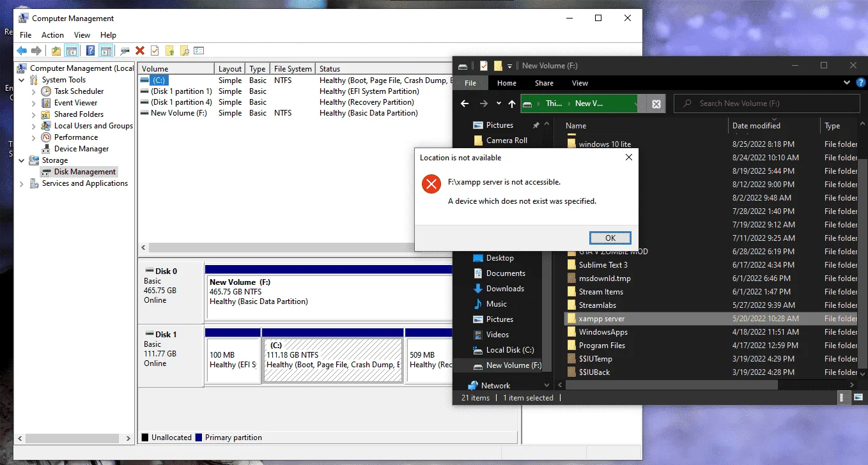Click the checklist view settings toolbar icon
The width and height of the screenshot is (868, 465).
[199, 51]
